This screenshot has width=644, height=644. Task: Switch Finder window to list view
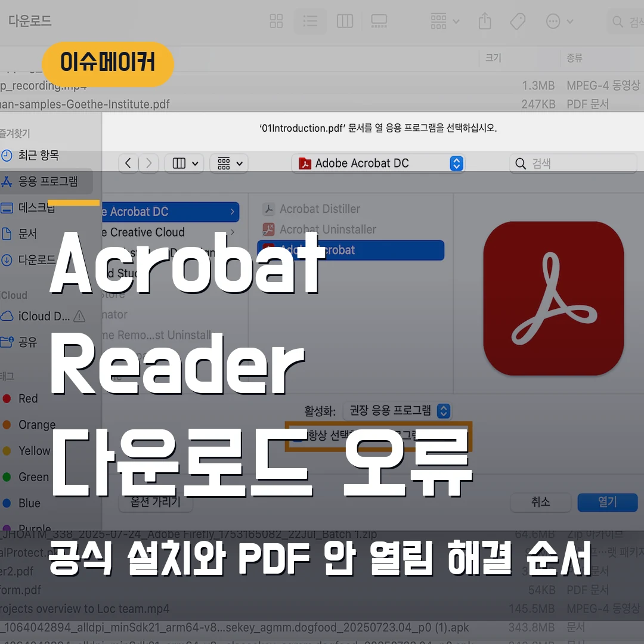point(310,21)
